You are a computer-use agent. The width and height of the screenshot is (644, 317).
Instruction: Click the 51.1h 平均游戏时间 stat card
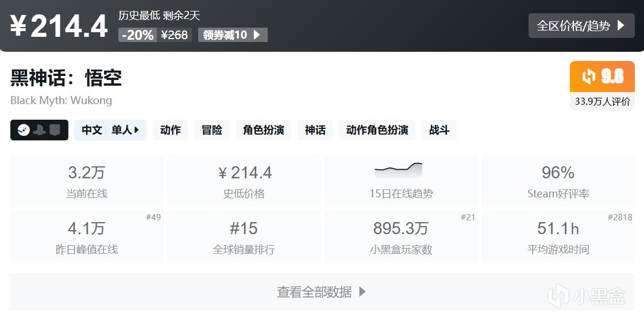pyautogui.click(x=558, y=237)
